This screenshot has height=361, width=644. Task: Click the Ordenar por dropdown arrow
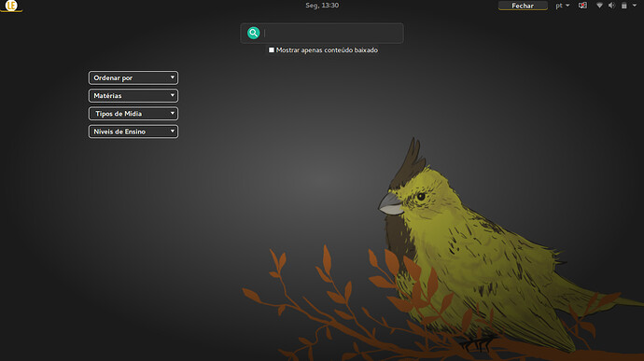coord(172,77)
